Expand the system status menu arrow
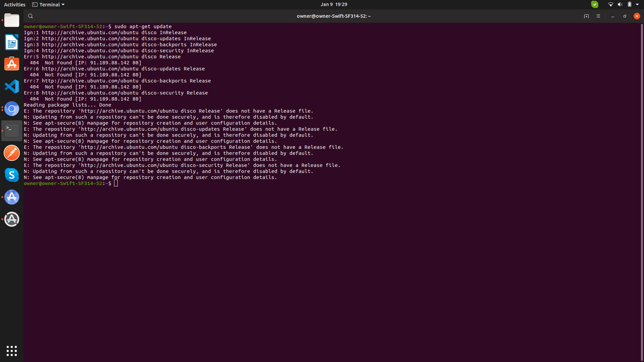The image size is (644, 362). pos(638,4)
